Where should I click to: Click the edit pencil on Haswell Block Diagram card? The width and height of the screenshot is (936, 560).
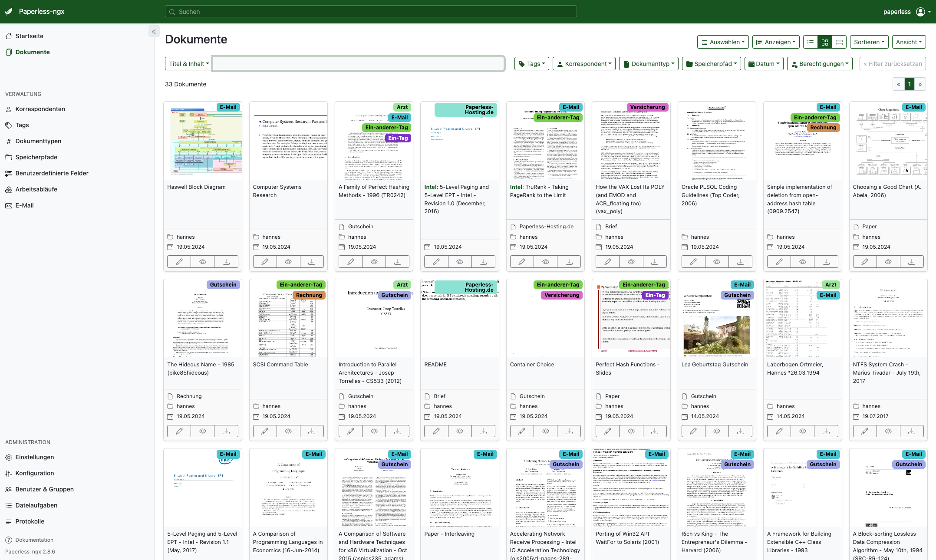(x=179, y=262)
